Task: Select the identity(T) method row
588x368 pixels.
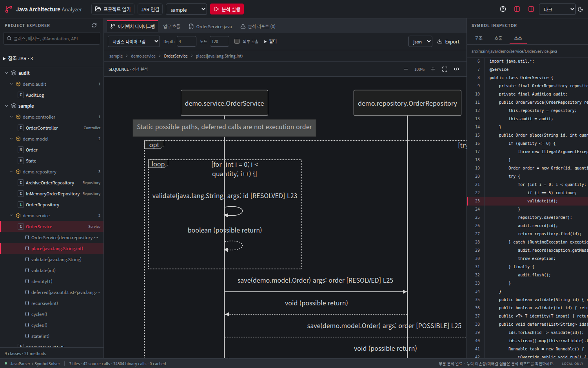Action: coord(52,281)
